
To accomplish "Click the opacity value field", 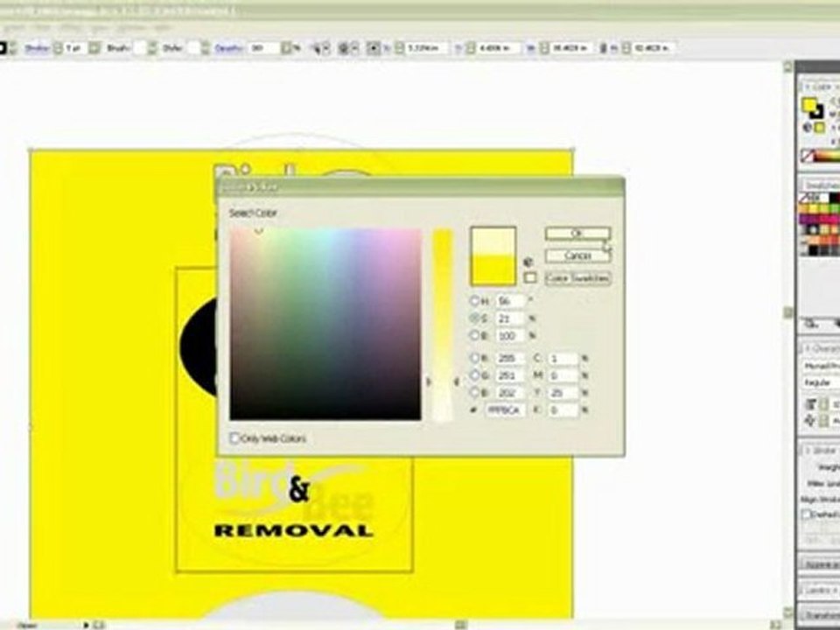I will click(x=264, y=48).
